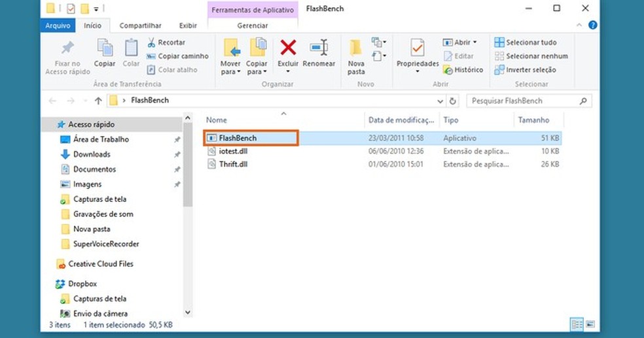The image size is (644, 338).
Task: Expand the Abrir dropdown arrow
Action: pyautogui.click(x=475, y=42)
